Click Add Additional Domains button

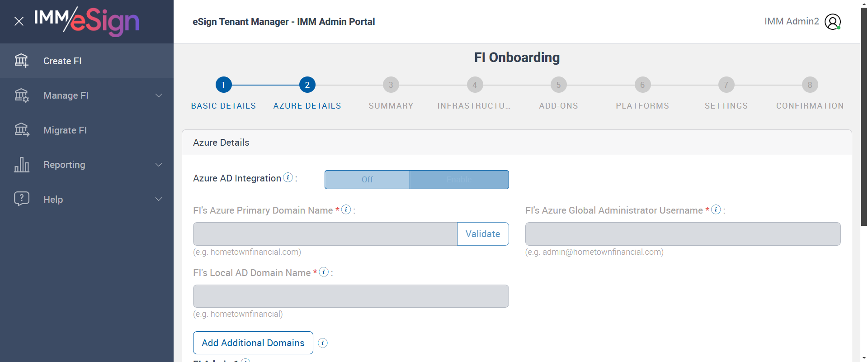[x=253, y=343]
